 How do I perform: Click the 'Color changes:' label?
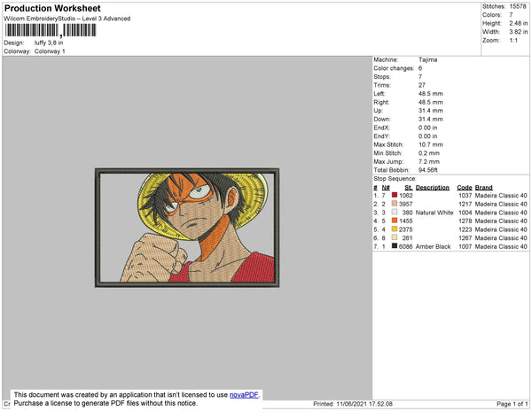pyautogui.click(x=394, y=68)
